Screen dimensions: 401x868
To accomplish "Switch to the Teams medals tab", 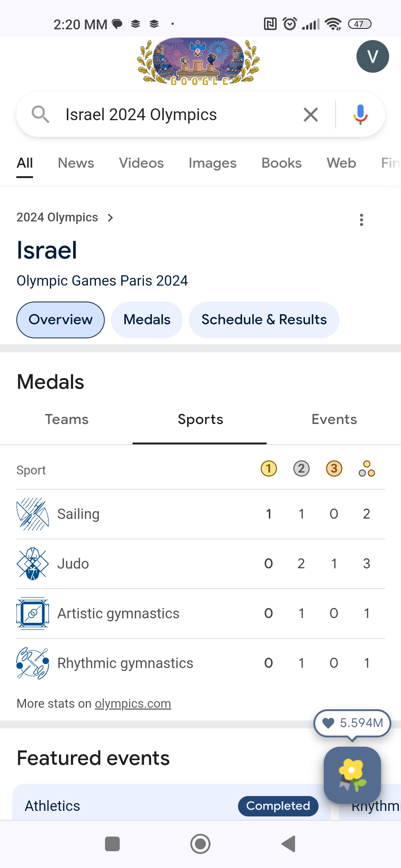I will click(67, 420).
